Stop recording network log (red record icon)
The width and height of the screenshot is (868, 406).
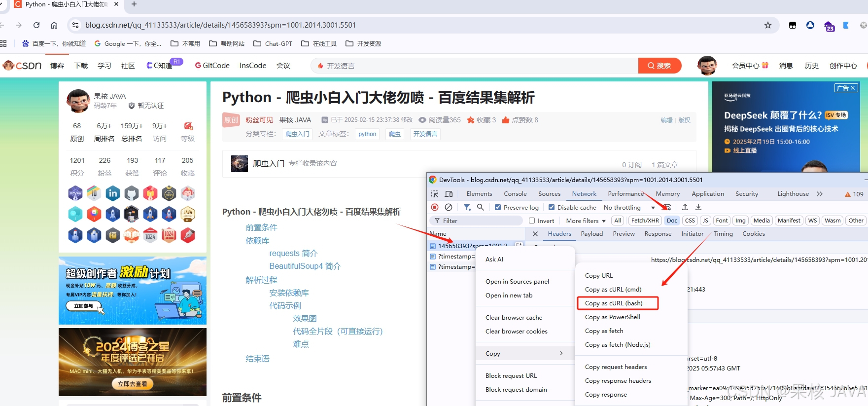click(x=435, y=207)
